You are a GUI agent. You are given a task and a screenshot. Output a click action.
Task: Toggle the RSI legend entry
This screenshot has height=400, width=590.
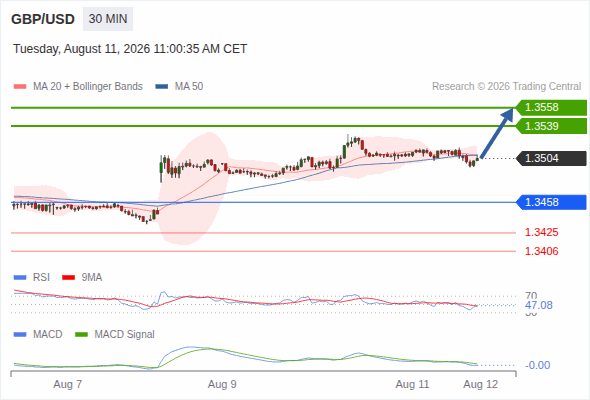coord(32,277)
